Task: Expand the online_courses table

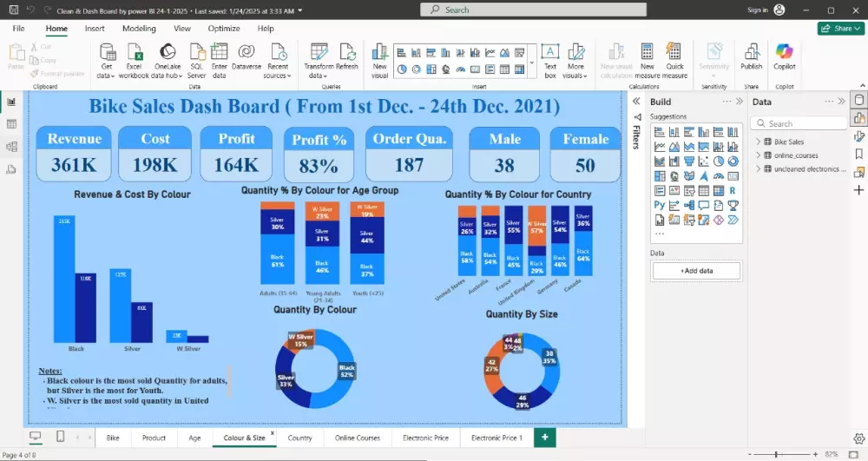Action: coord(759,155)
